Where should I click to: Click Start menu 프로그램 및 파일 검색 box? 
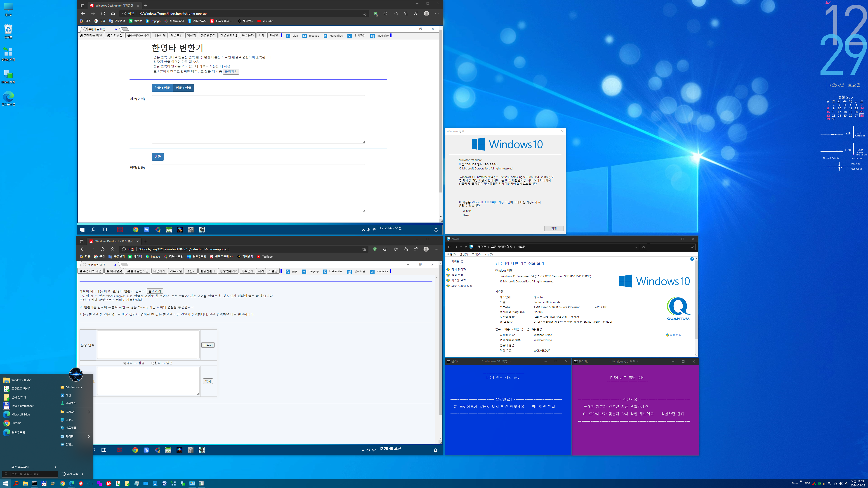click(x=30, y=474)
